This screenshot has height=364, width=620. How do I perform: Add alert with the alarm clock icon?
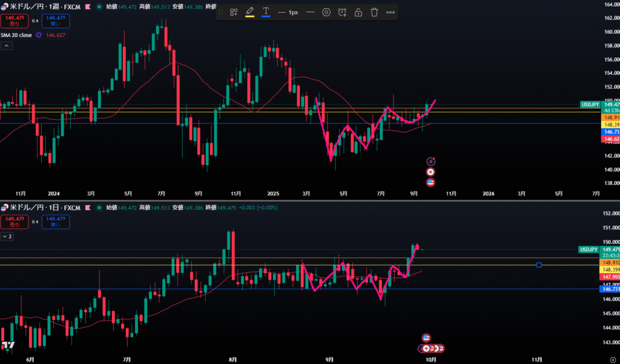coord(343,12)
